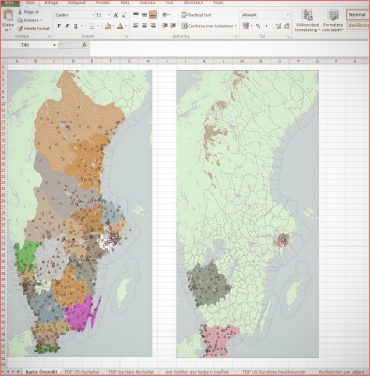This screenshot has height=376, width=370.
Task: Toggle underline formatting
Action: (x=76, y=26)
